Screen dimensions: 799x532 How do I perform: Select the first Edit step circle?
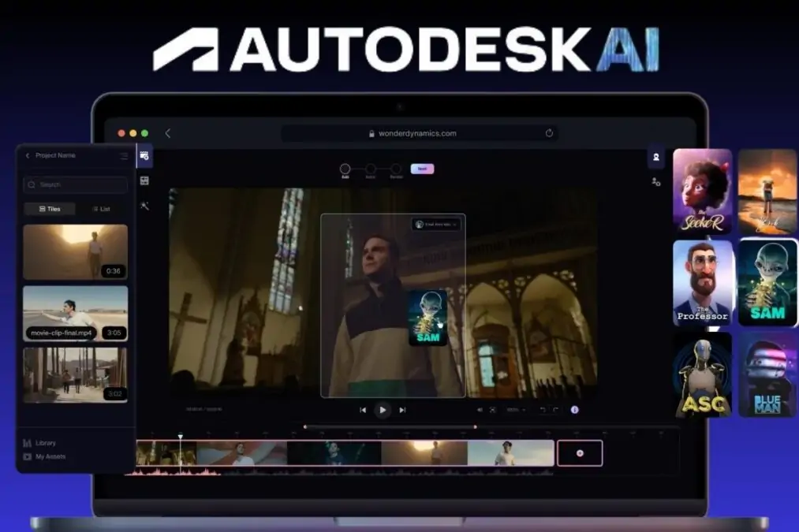click(345, 169)
